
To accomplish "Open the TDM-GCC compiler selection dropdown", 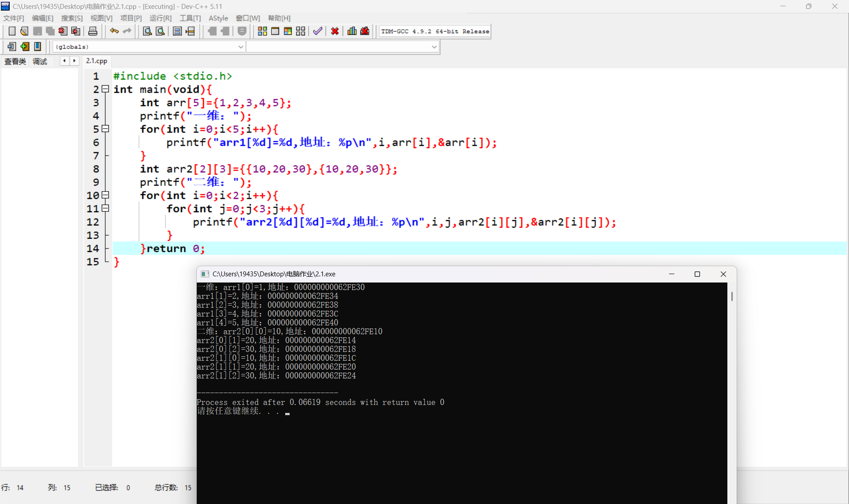I will tap(435, 31).
